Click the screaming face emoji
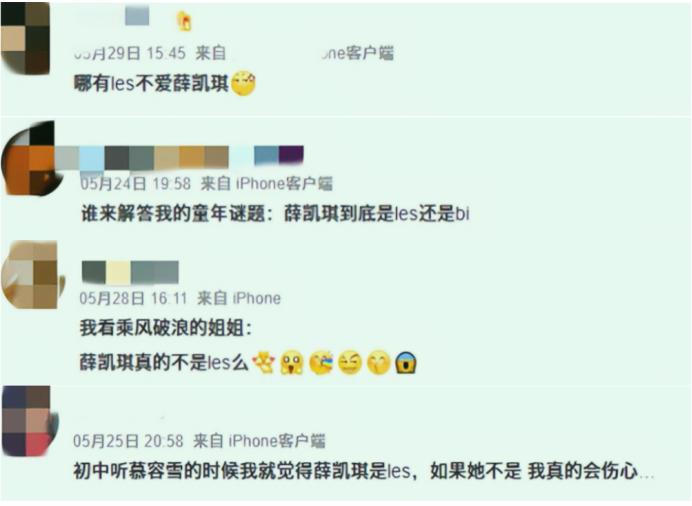This screenshot has height=506, width=692. click(406, 363)
